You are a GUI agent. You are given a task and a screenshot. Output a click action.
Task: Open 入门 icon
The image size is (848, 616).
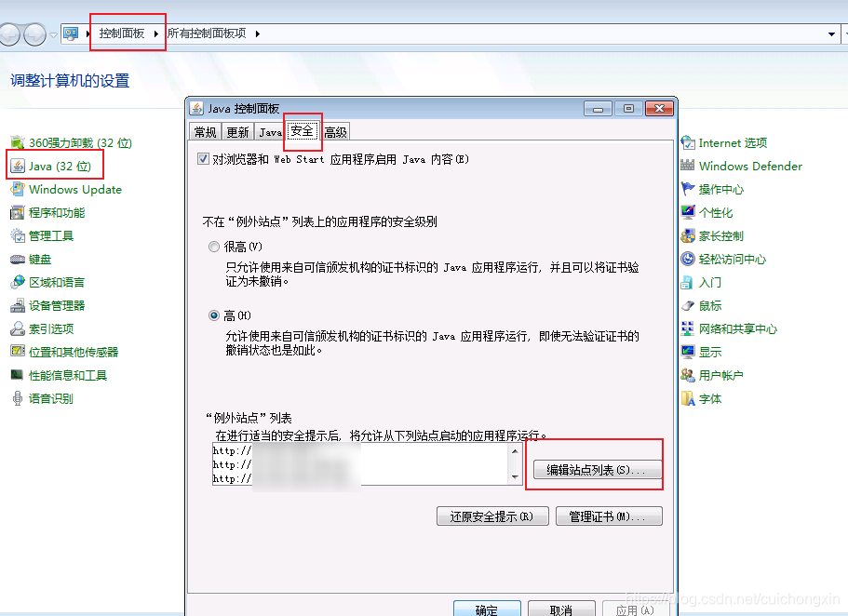click(x=687, y=282)
